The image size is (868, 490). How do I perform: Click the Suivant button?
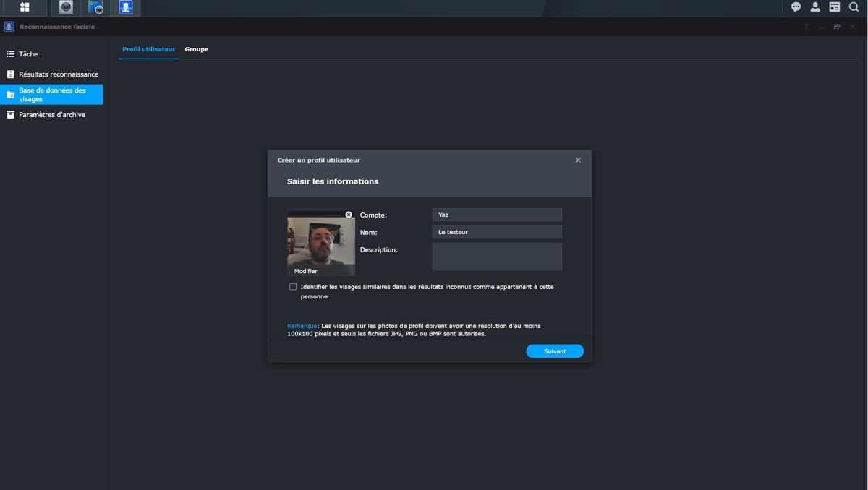554,351
